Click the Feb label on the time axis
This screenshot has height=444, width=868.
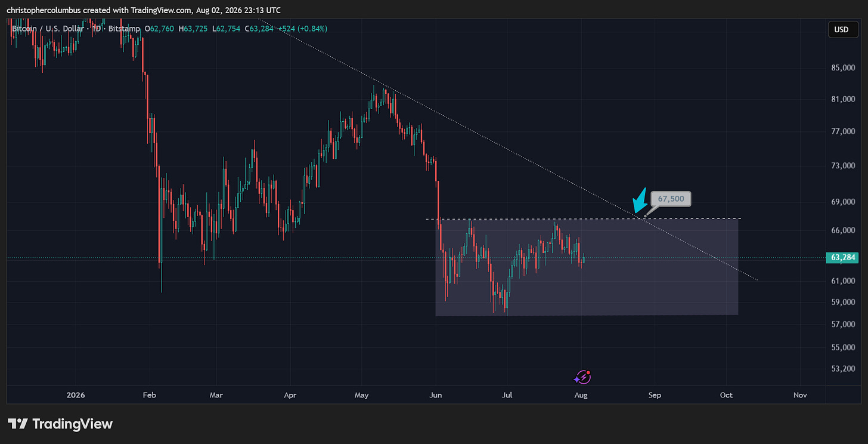click(149, 395)
